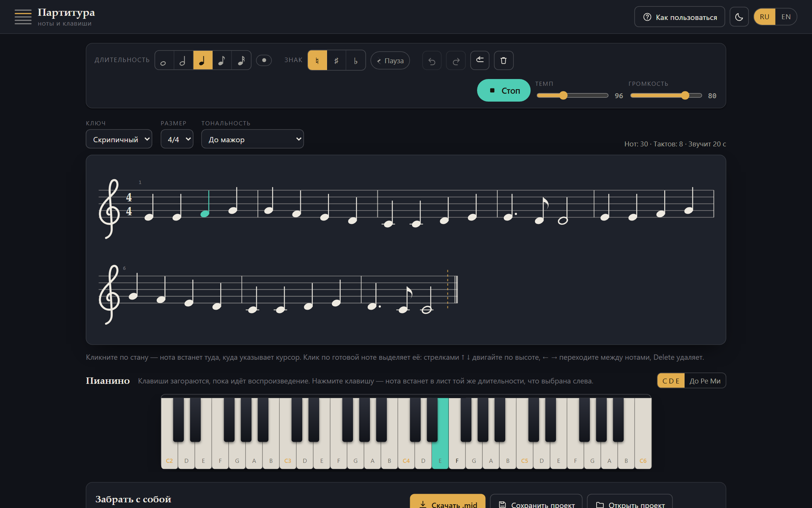Adjust the Громкость slider
This screenshot has width=812, height=508.
tap(666, 96)
